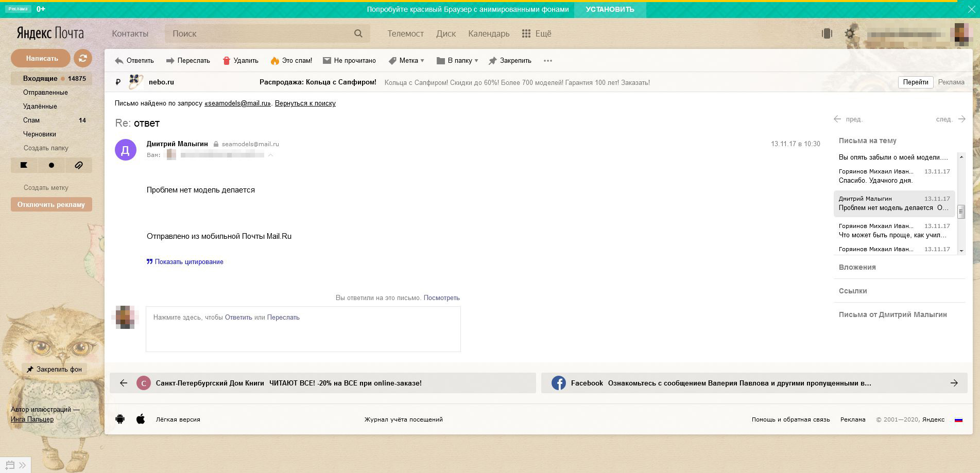Click the quick reply text box
The width and height of the screenshot is (980, 473).
coord(303,329)
